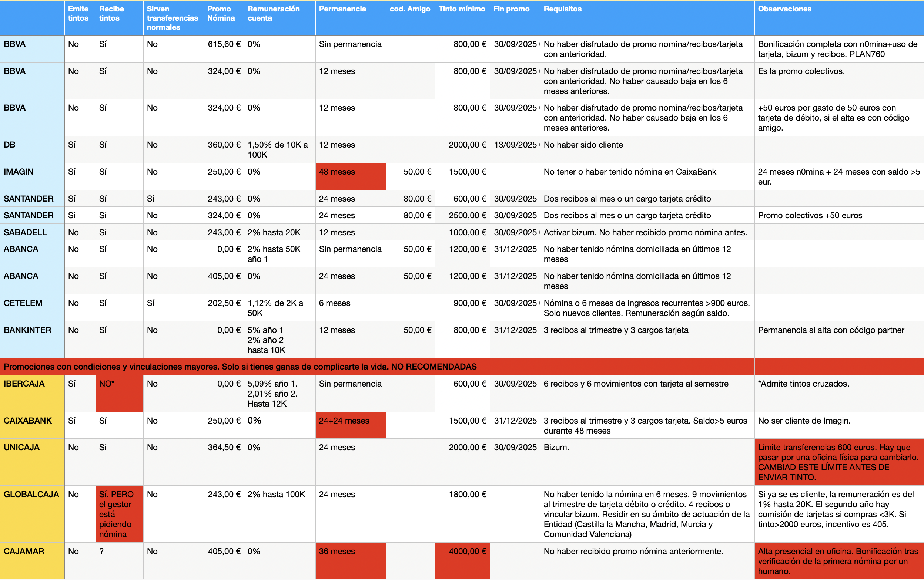
Task: Click the 'Permanencia' column header
Action: click(351, 18)
